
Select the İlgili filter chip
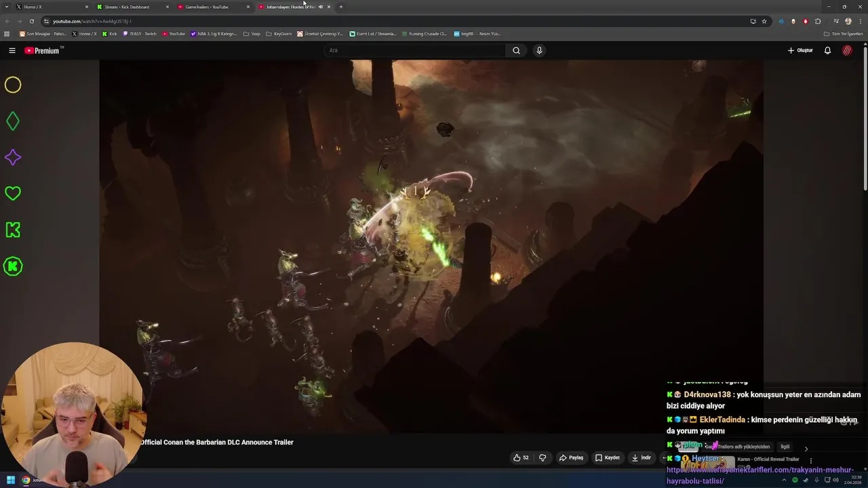tap(785, 447)
